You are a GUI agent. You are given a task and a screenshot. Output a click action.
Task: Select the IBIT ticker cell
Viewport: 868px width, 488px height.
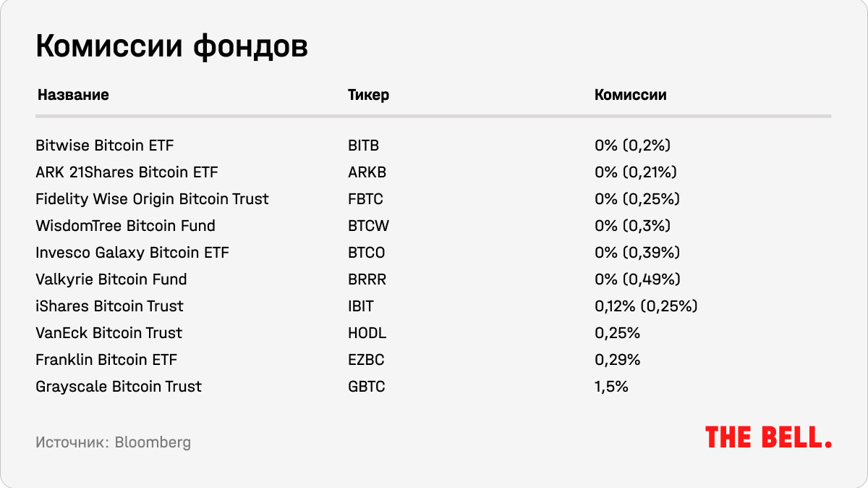(361, 306)
